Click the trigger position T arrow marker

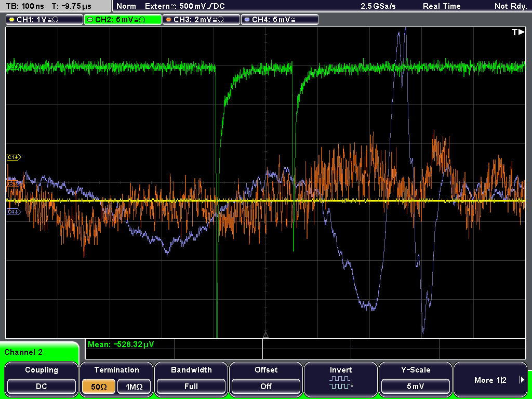coord(518,32)
